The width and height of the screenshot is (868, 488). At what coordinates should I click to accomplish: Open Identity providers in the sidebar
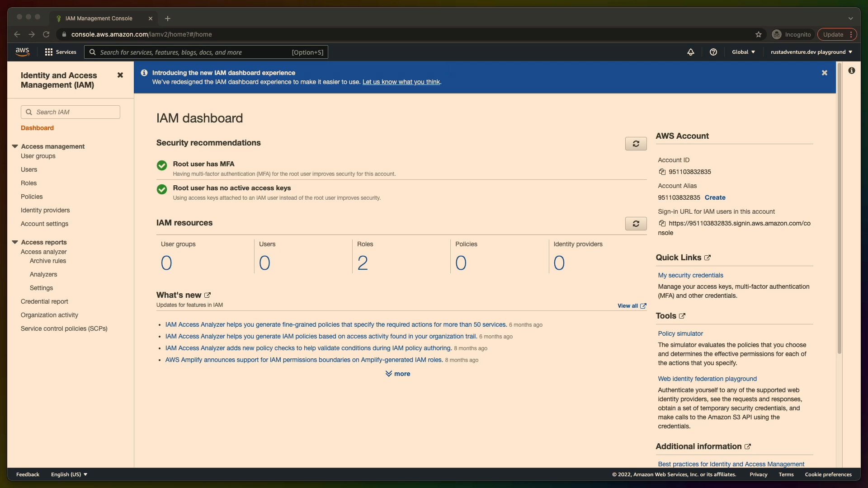point(45,210)
